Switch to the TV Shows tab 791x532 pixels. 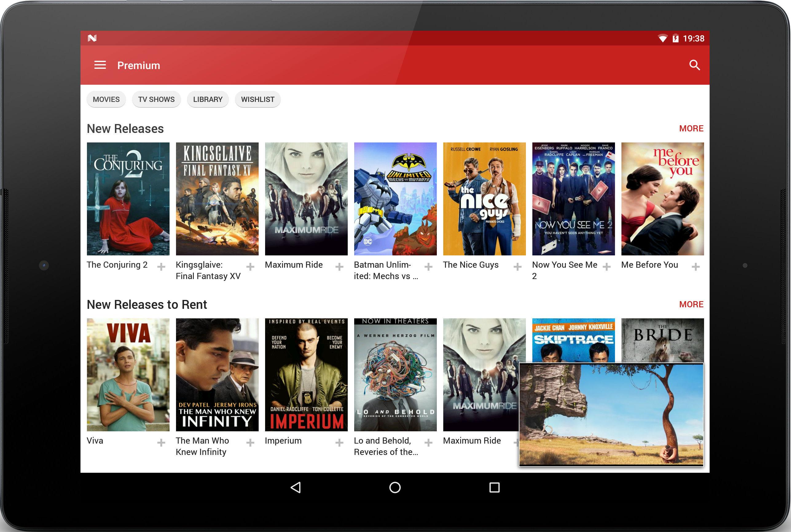pyautogui.click(x=156, y=99)
